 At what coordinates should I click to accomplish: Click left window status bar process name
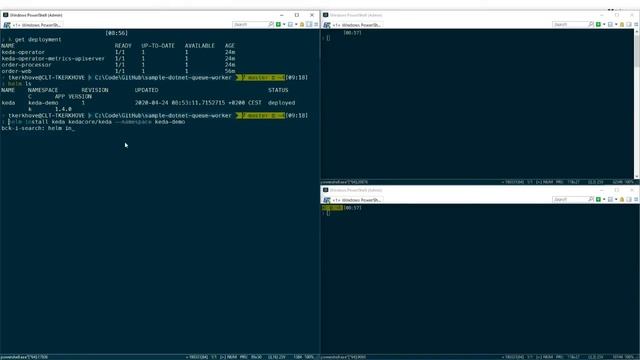(x=24, y=357)
